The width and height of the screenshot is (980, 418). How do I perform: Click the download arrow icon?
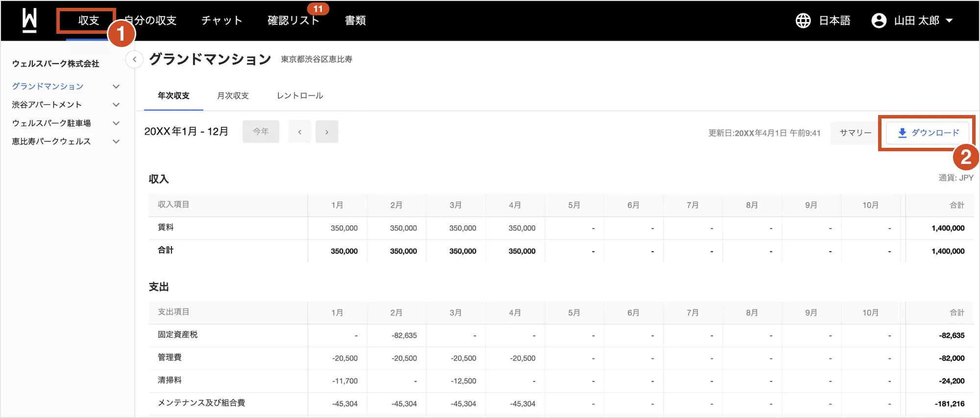point(902,133)
